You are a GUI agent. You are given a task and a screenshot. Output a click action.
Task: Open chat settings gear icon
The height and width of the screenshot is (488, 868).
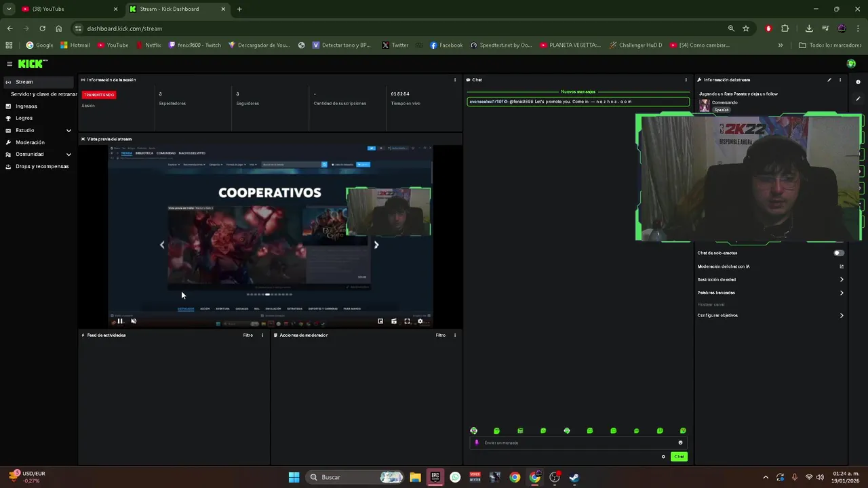[663, 457]
